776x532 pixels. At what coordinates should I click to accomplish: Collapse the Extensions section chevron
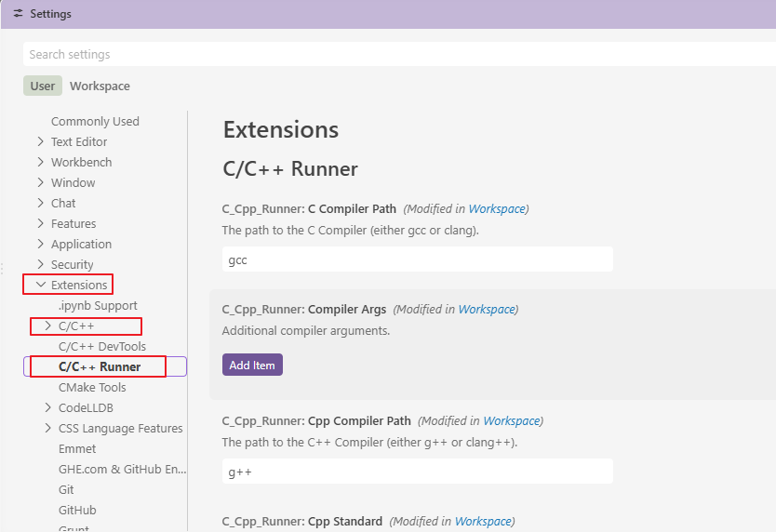tap(41, 285)
